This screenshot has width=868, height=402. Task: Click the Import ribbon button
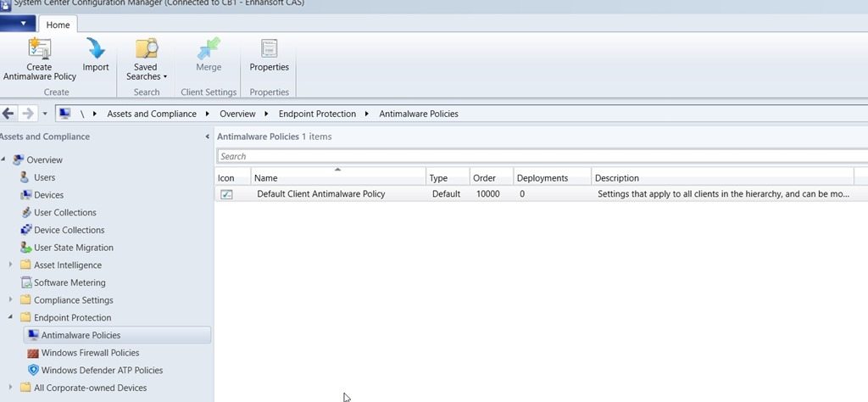click(96, 55)
